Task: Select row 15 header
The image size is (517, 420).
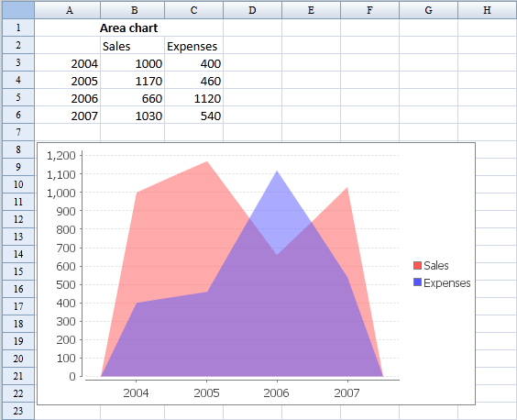Action: point(18,271)
